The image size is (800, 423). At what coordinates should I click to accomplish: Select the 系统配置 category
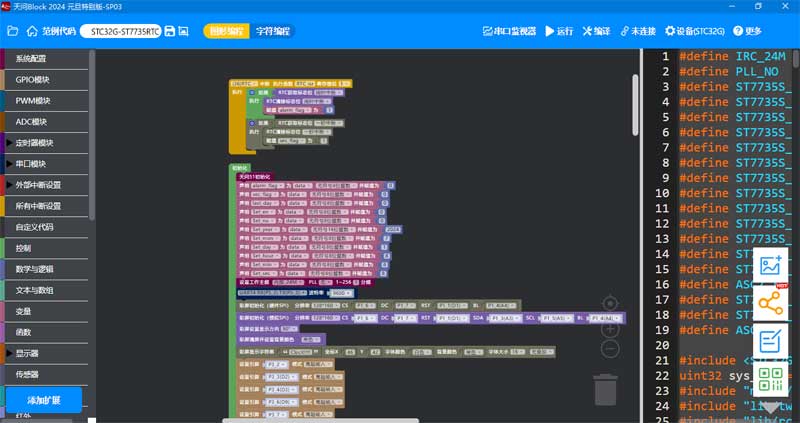pos(46,59)
